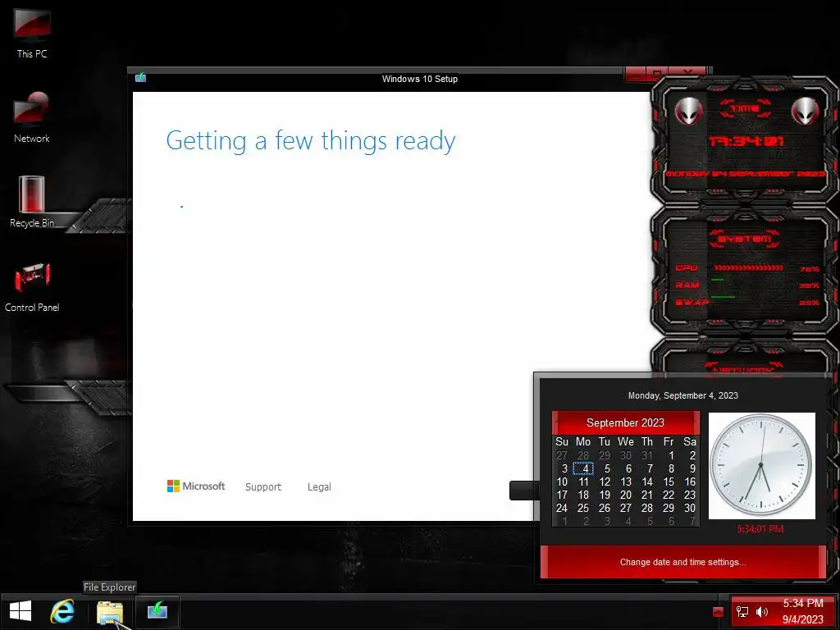Open the This PC desktop icon
The width and height of the screenshot is (840, 630).
coord(32,33)
